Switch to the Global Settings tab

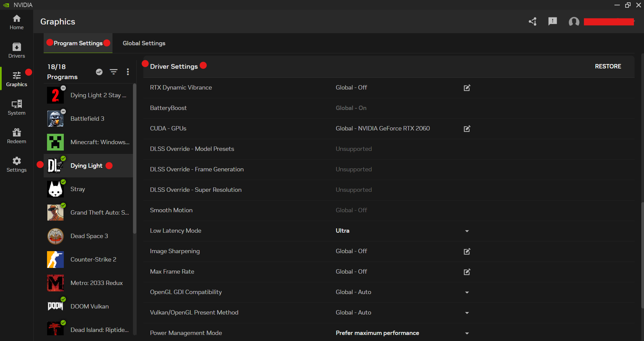144,43
